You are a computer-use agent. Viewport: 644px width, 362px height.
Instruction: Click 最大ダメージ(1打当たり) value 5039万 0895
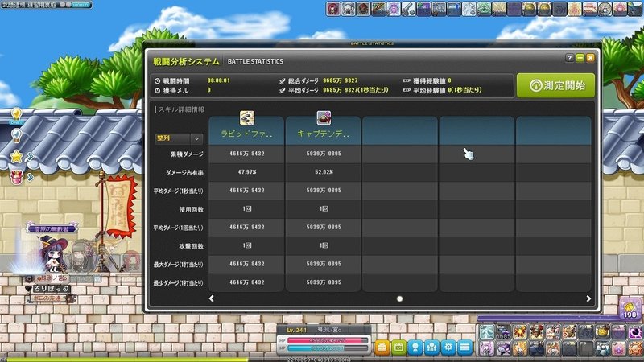pos(324,264)
